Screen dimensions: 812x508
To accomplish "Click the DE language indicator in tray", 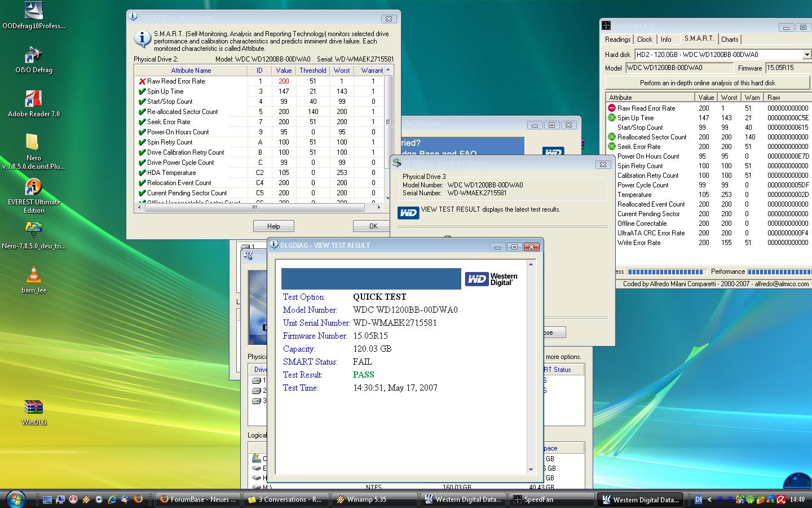I will click(698, 500).
